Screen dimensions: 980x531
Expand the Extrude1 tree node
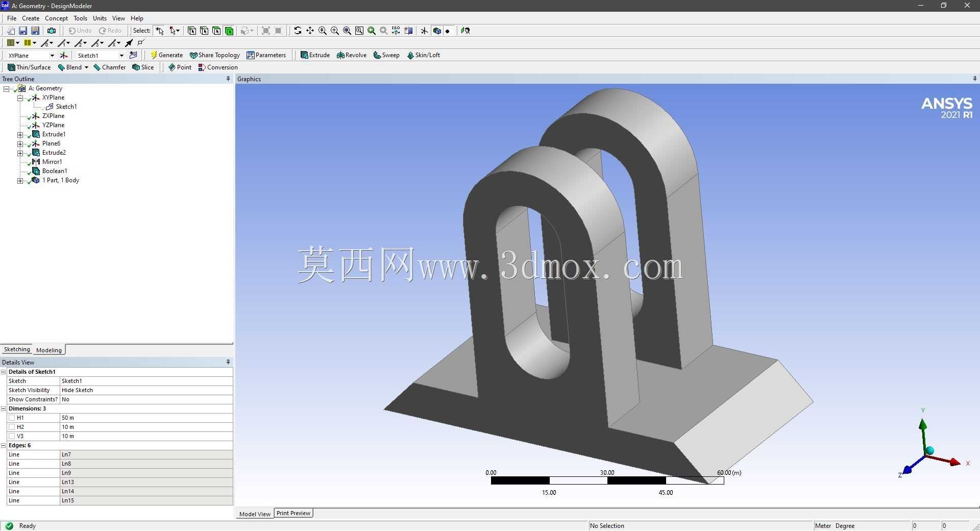(20, 135)
